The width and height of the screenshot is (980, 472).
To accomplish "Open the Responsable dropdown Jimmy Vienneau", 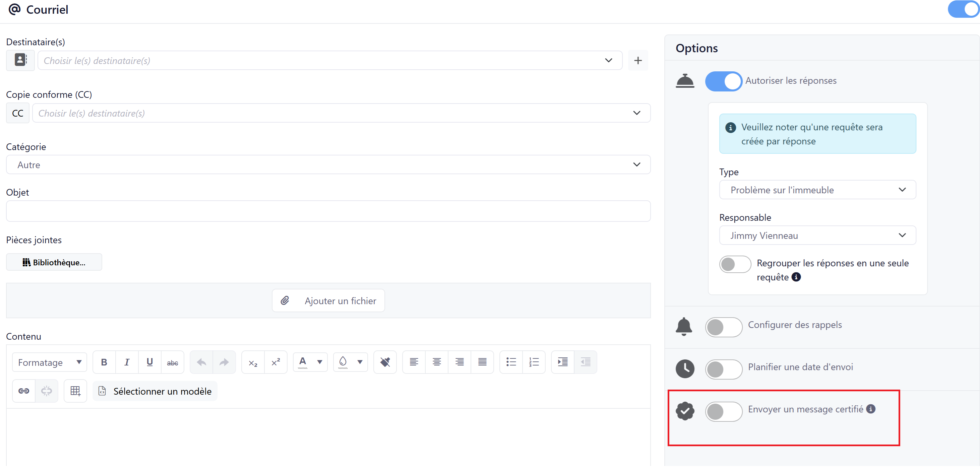I will pyautogui.click(x=817, y=235).
